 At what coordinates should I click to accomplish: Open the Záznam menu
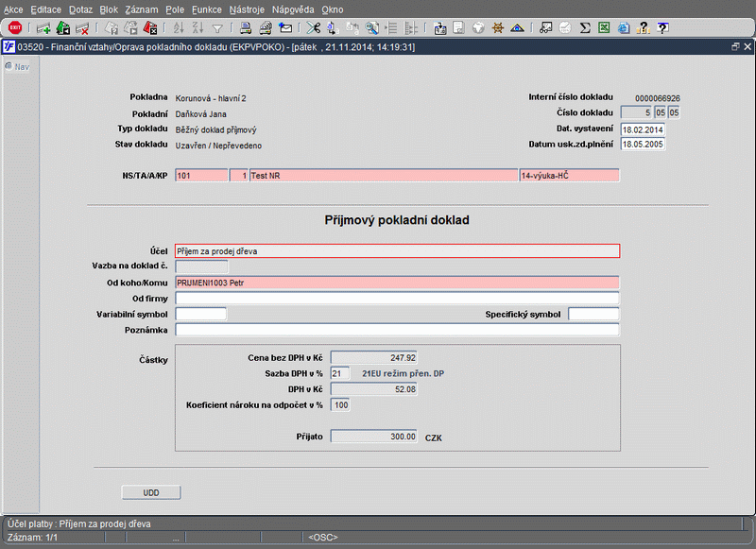click(x=142, y=9)
